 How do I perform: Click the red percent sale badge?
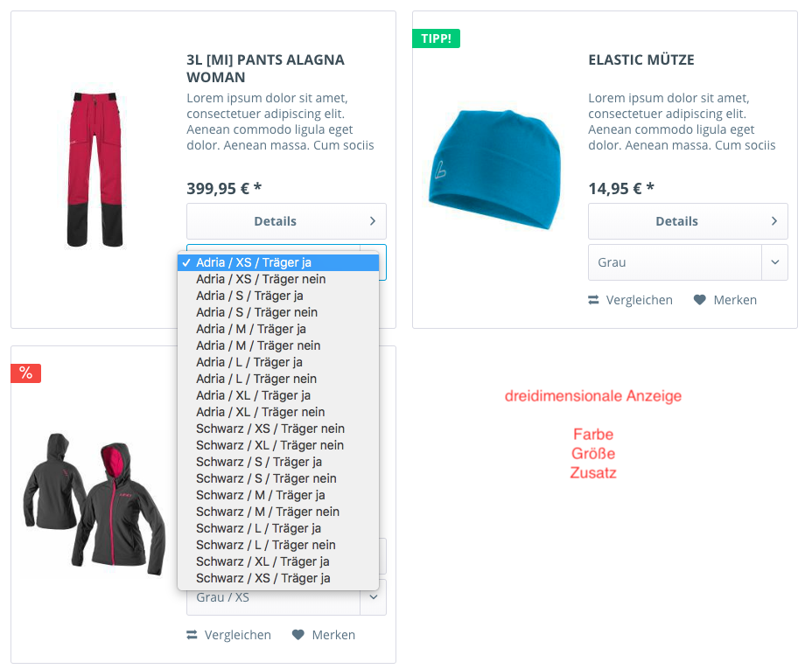click(25, 373)
